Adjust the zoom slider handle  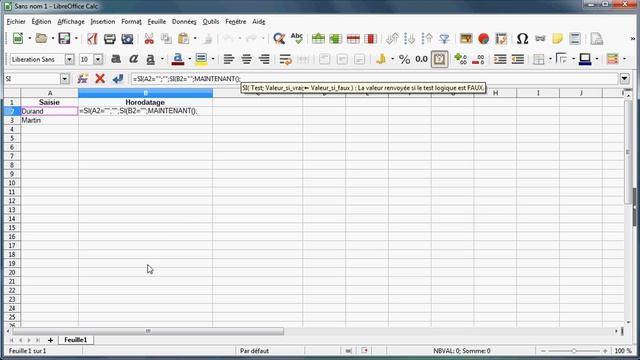573,351
